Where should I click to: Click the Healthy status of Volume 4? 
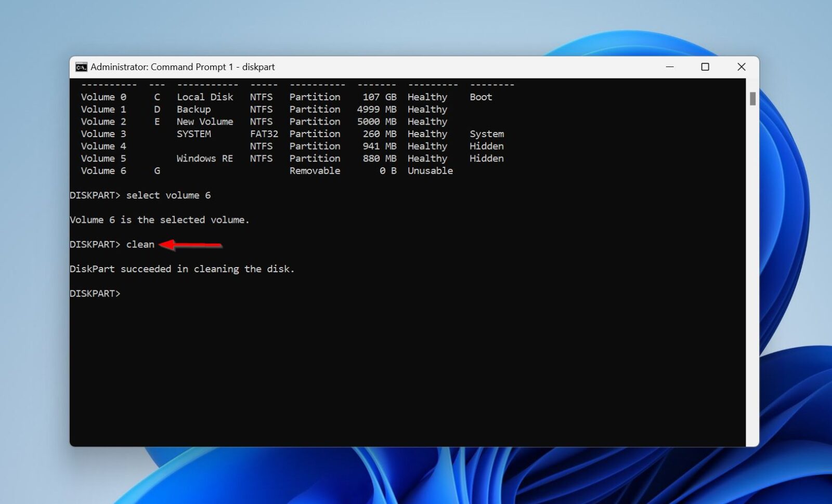click(427, 146)
